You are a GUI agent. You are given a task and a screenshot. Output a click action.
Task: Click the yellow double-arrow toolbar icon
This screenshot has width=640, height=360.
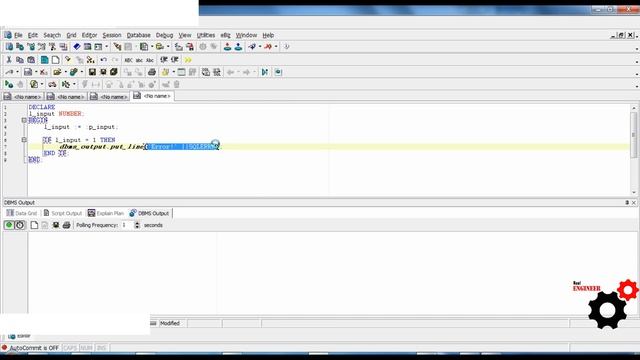188,60
